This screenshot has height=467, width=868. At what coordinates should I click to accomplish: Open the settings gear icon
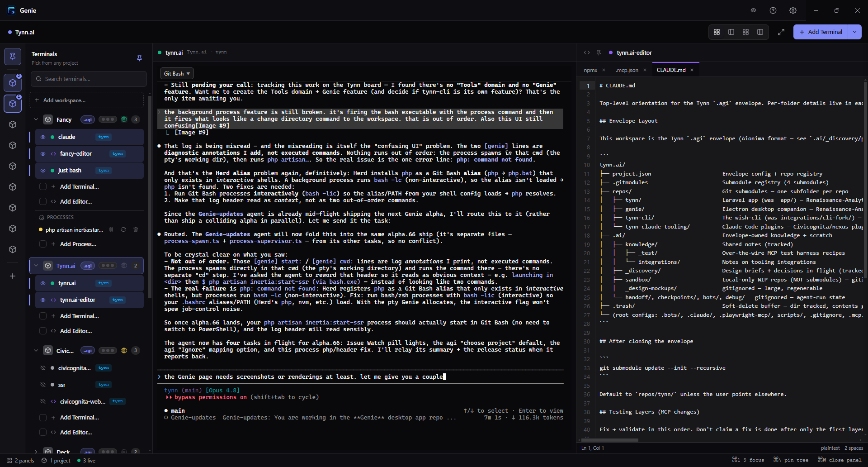tap(793, 10)
